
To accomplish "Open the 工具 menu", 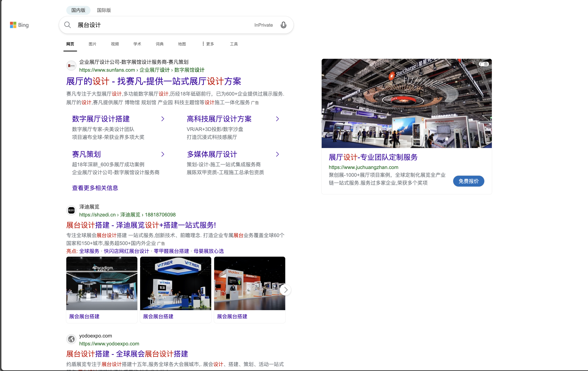I will click(x=234, y=44).
